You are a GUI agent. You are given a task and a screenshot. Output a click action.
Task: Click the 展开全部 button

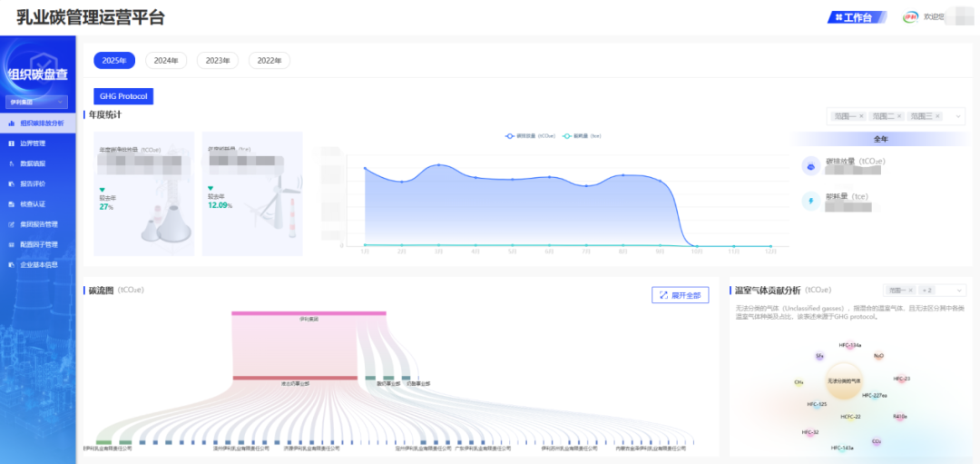click(680, 295)
